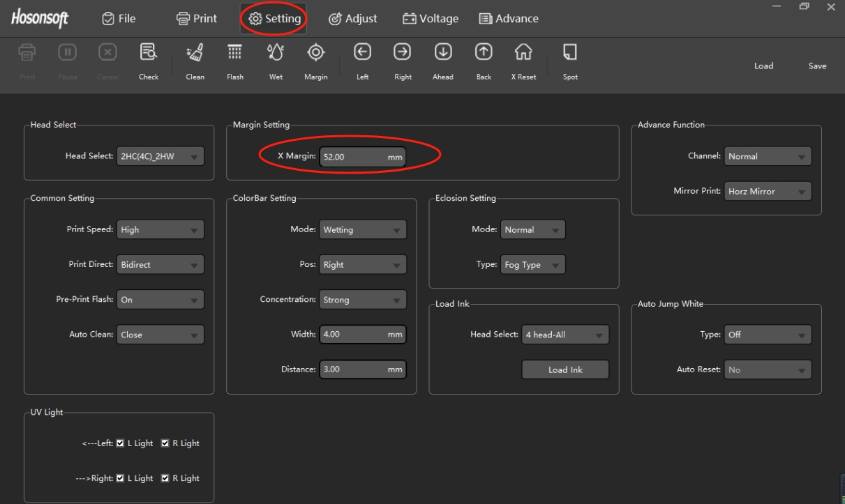
Task: Click the X Margin input field
Action: (353, 157)
